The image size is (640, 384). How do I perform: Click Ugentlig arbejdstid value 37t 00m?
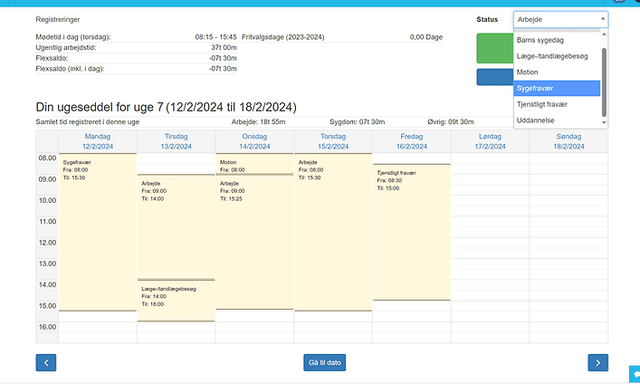click(224, 47)
